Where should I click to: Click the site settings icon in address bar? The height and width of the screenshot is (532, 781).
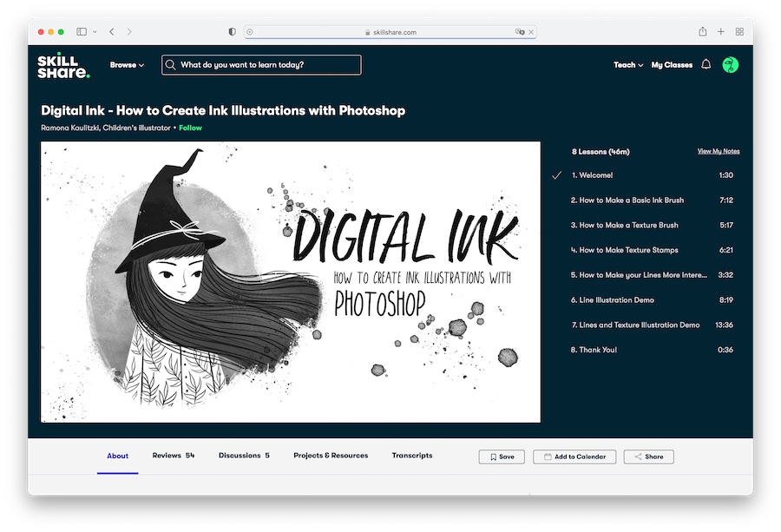pyautogui.click(x=250, y=32)
